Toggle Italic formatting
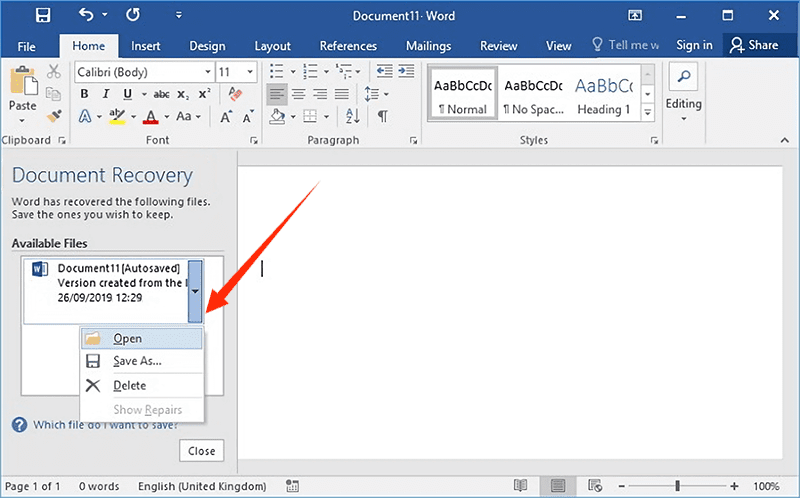Image resolution: width=800 pixels, height=498 pixels. click(x=105, y=94)
